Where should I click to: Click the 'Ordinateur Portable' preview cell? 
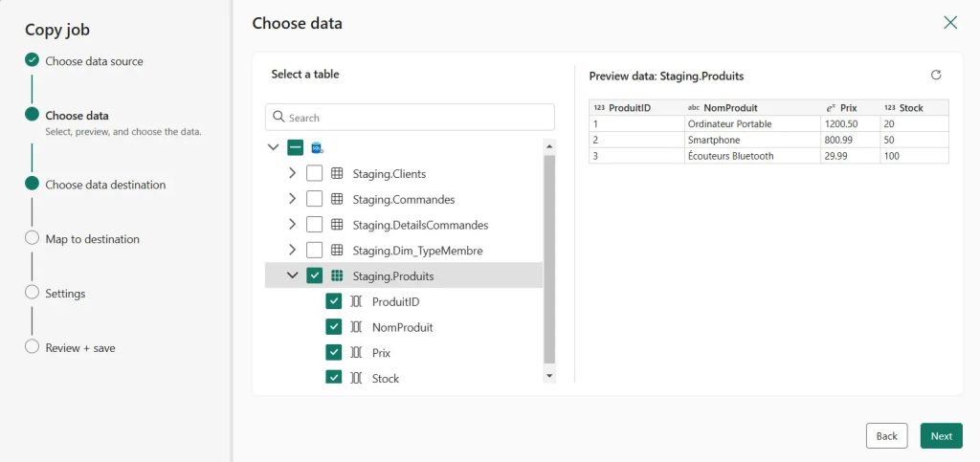[752, 123]
